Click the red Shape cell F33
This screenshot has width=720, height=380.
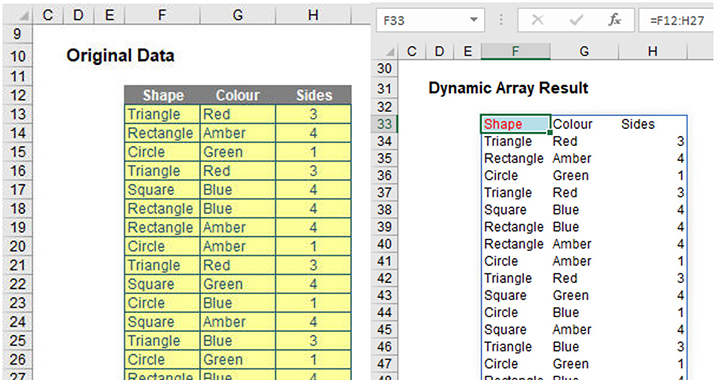[516, 124]
